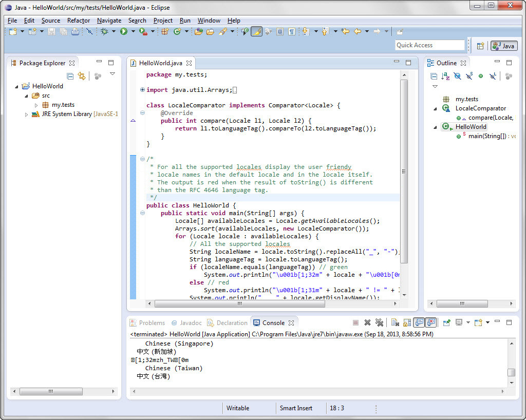Screen dimensions: 526x420
Task: Click inside the Quick Access field
Action: (430, 45)
